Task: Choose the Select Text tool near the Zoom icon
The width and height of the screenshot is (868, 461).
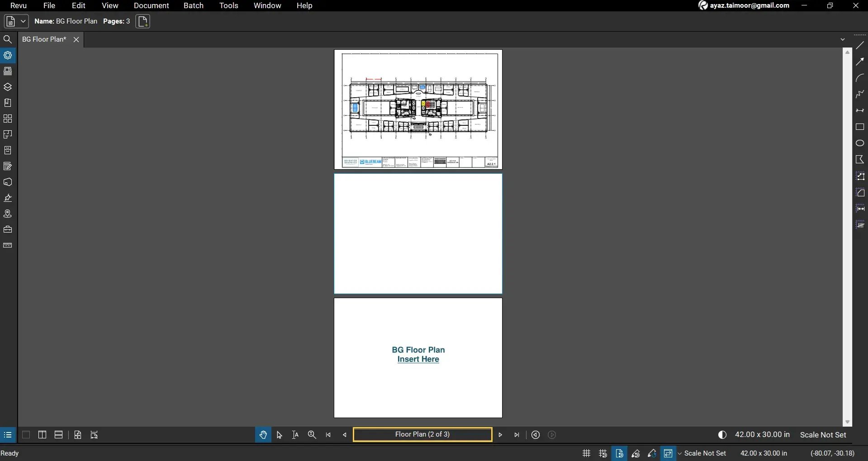Action: point(295,434)
